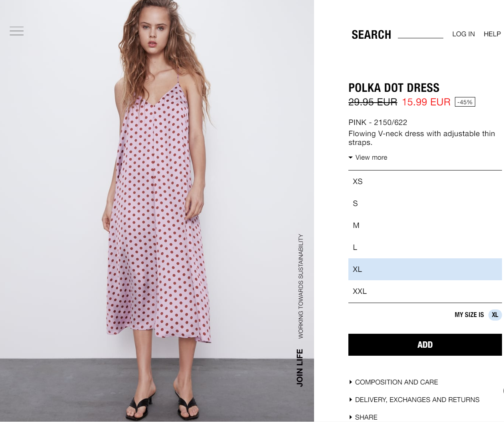Click the -45% discount badge
Image resolution: width=504 pixels, height=422 pixels.
(x=465, y=102)
